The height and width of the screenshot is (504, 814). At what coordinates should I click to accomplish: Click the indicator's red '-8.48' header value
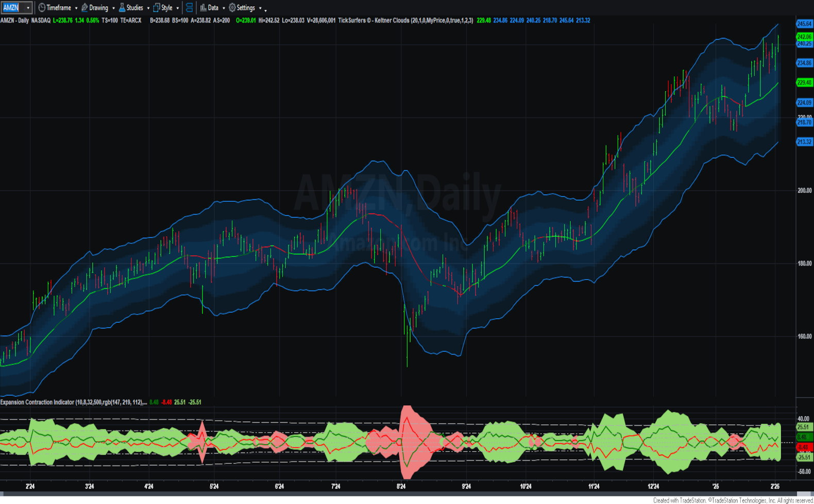(166, 402)
